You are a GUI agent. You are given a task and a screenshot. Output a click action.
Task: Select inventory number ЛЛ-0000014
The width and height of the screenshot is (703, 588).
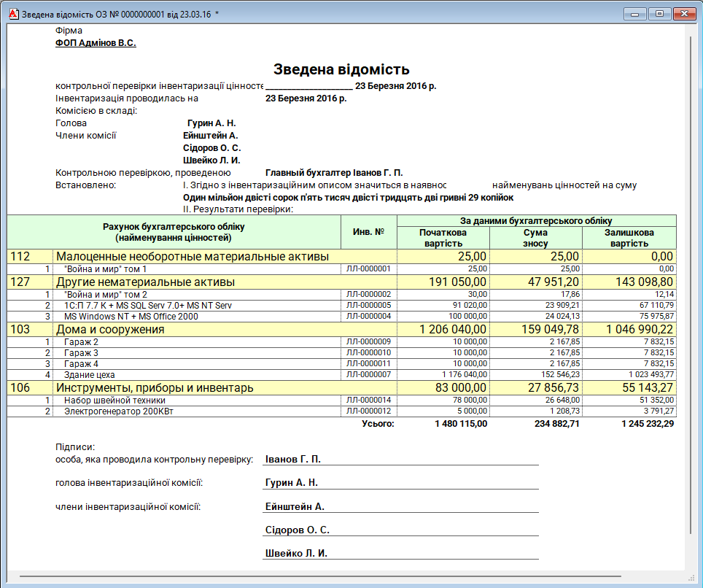[x=368, y=400]
